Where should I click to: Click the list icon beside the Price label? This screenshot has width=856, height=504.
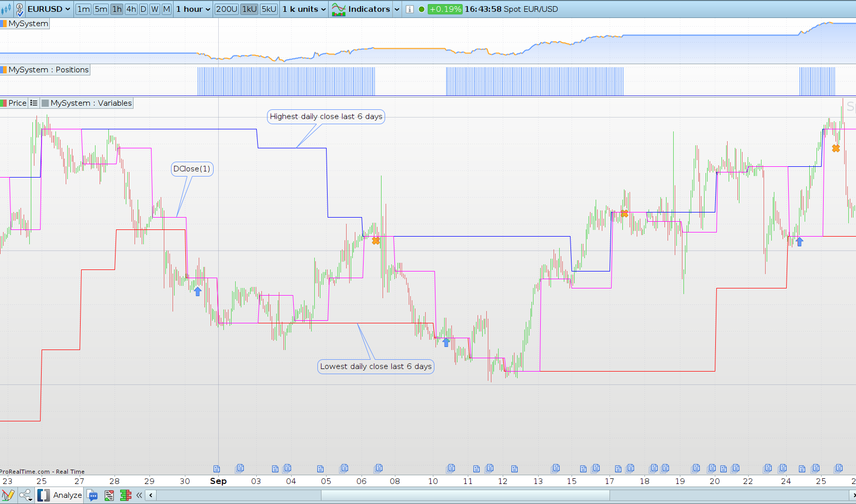coord(34,103)
